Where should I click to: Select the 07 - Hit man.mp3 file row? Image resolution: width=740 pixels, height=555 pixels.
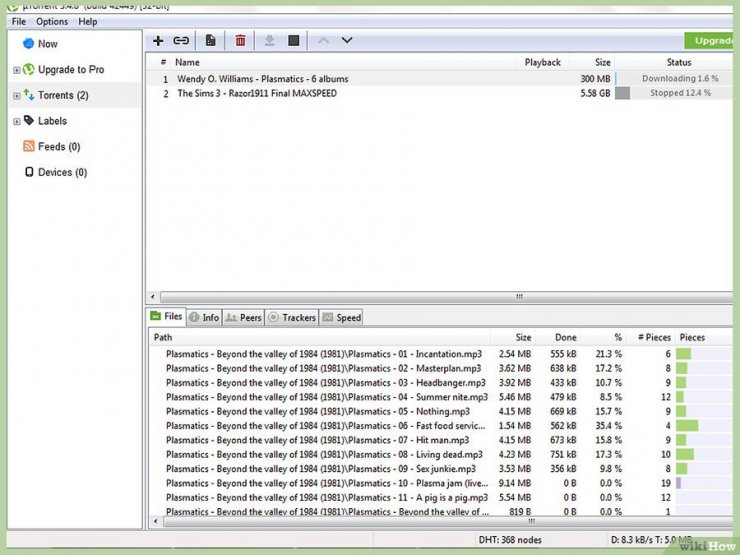(x=441, y=440)
